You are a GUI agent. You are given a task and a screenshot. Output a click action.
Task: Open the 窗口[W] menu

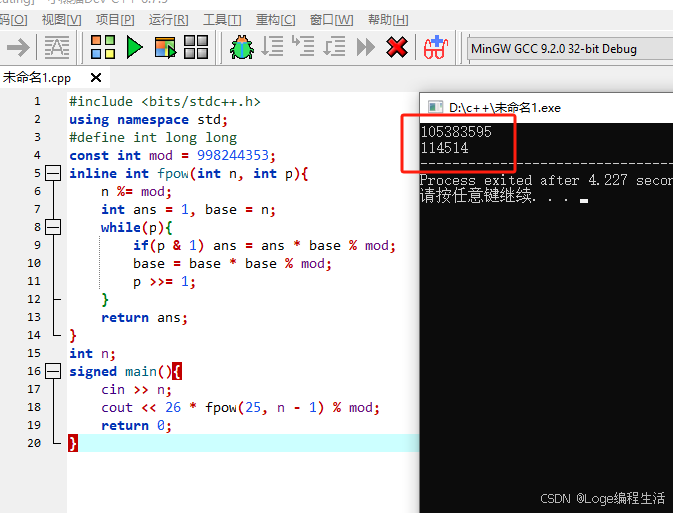pyautogui.click(x=331, y=20)
